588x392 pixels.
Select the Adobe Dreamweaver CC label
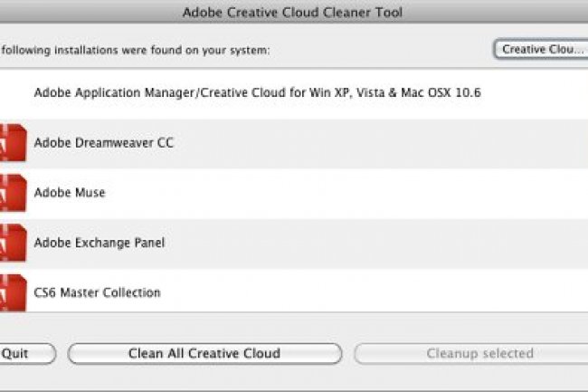tap(104, 143)
